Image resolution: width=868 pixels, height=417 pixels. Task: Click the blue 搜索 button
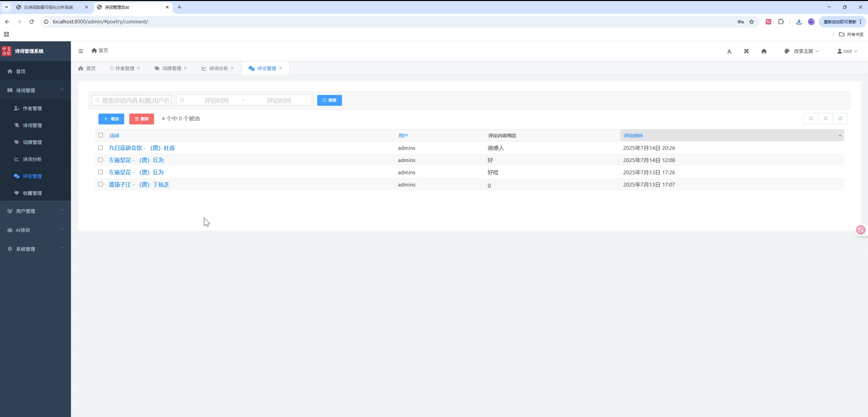point(329,100)
